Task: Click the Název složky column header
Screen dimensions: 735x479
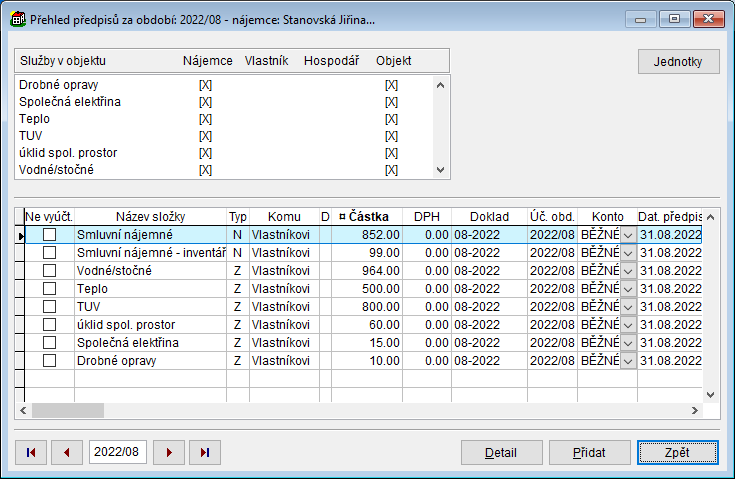Action: pos(150,216)
